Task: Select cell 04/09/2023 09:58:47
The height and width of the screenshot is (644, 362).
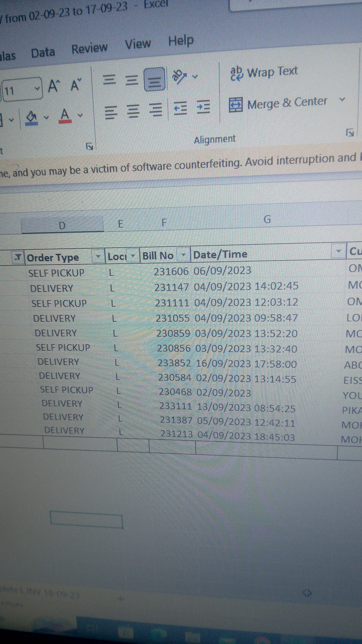Action: [x=246, y=318]
